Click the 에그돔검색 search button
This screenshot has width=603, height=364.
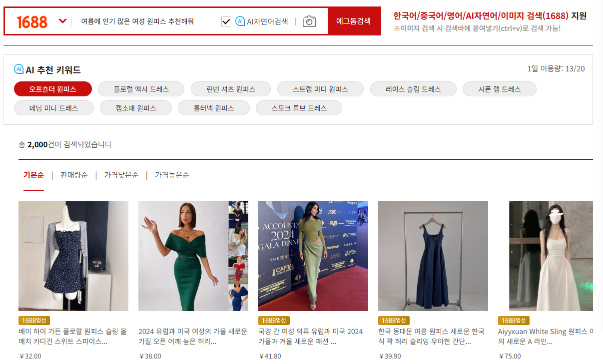(x=354, y=21)
